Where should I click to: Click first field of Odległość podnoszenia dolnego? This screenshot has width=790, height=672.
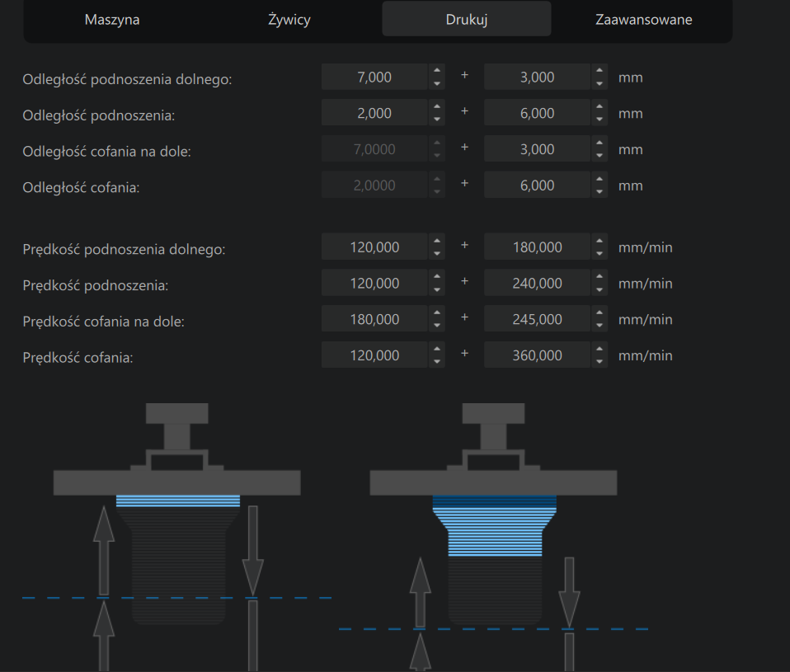(x=374, y=77)
